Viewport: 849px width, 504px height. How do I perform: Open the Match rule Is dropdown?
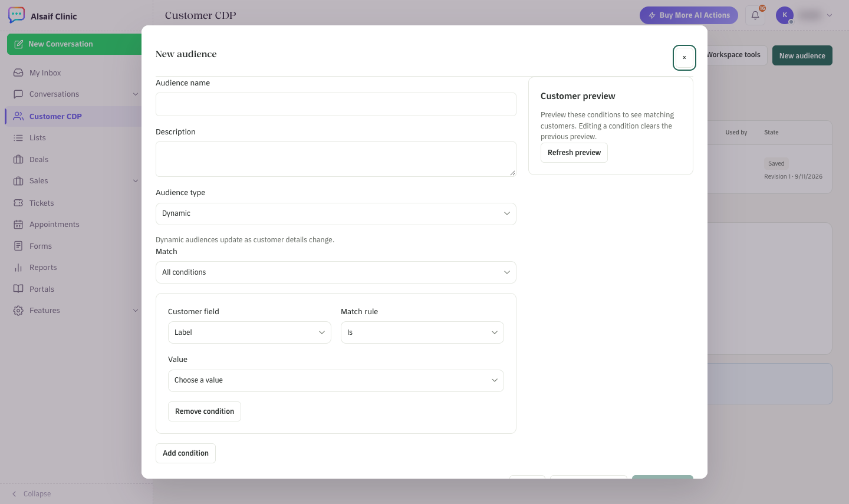[x=422, y=332]
